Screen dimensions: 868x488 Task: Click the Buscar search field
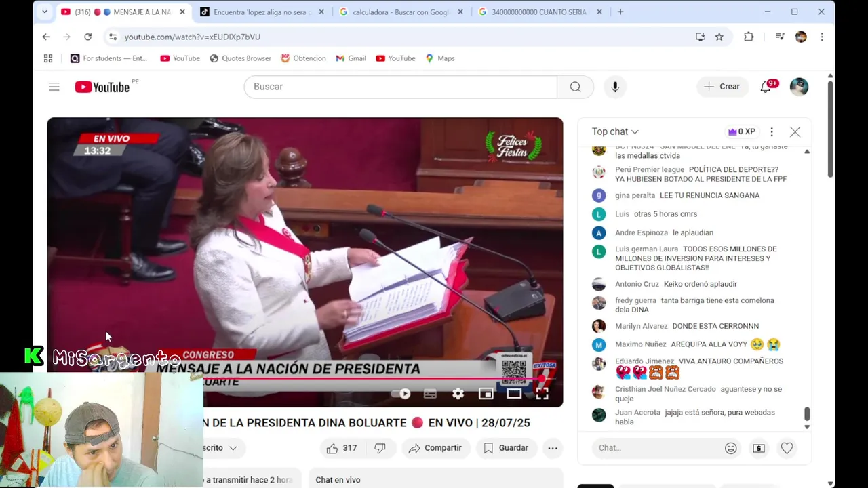[401, 87]
